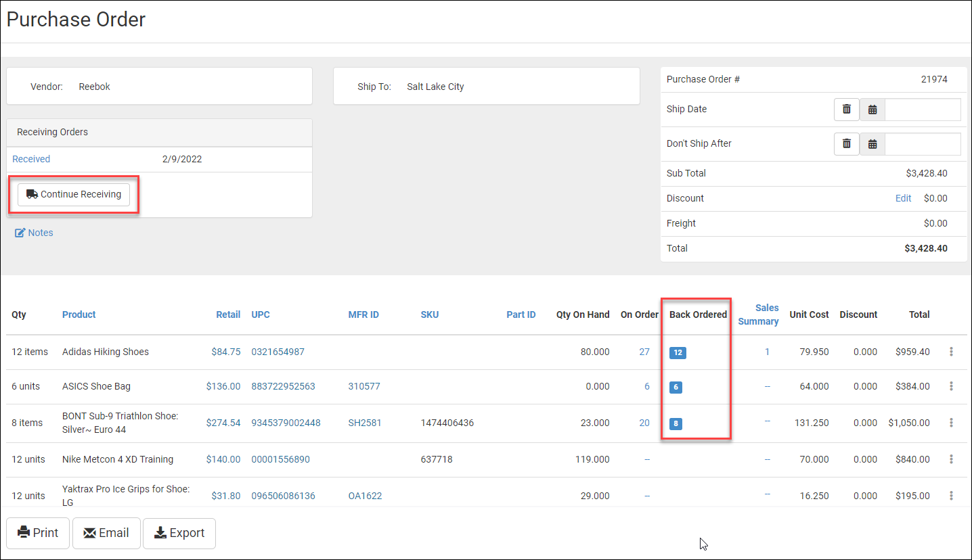The image size is (972, 560).
Task: Open retail price $140.00 link
Action: click(x=223, y=459)
